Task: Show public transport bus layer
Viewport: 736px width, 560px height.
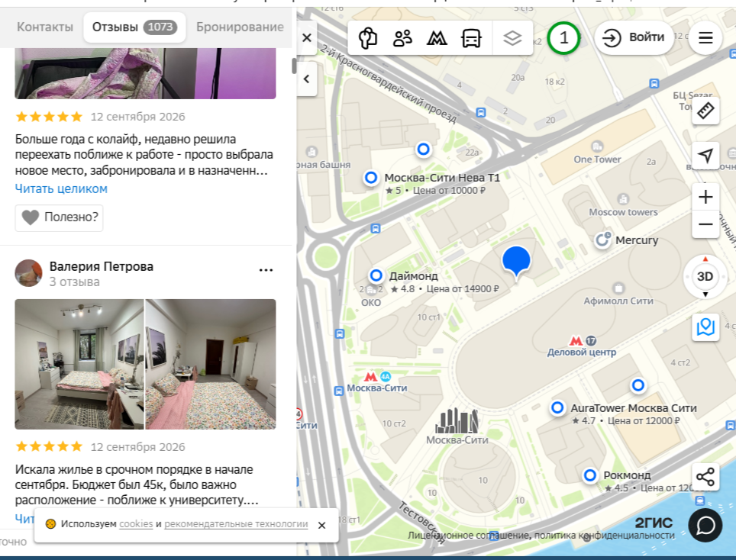Action: click(x=471, y=38)
